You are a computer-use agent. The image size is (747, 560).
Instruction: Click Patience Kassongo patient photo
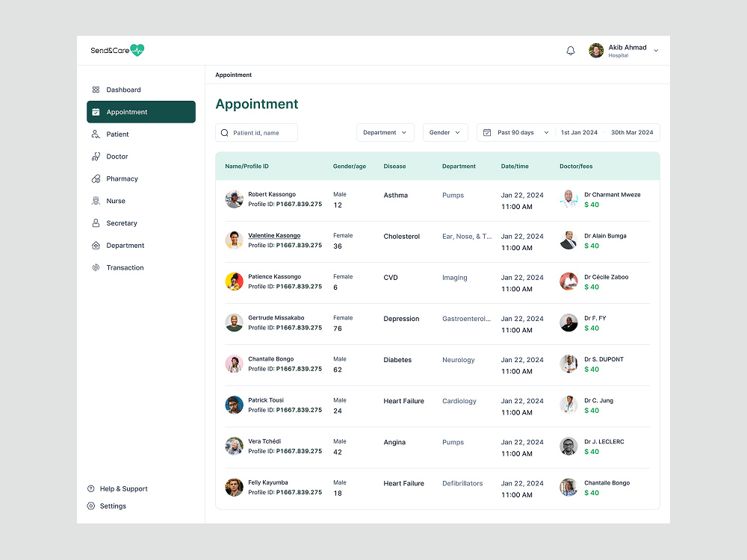[234, 281]
